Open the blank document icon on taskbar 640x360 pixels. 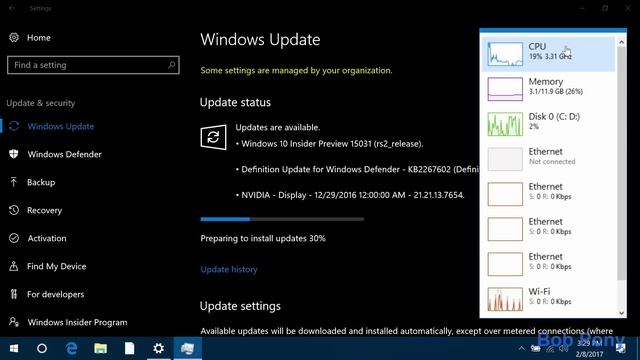point(129,348)
